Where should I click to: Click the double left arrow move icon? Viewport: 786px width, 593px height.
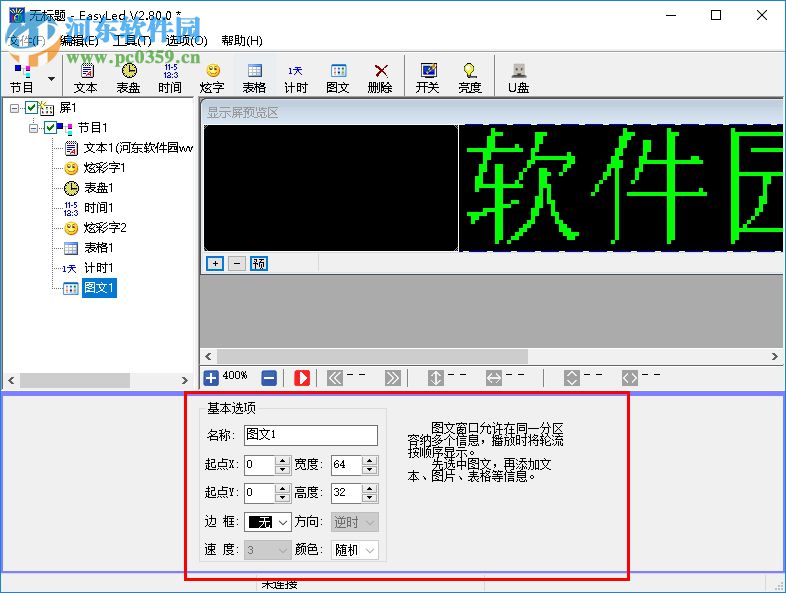click(x=335, y=377)
